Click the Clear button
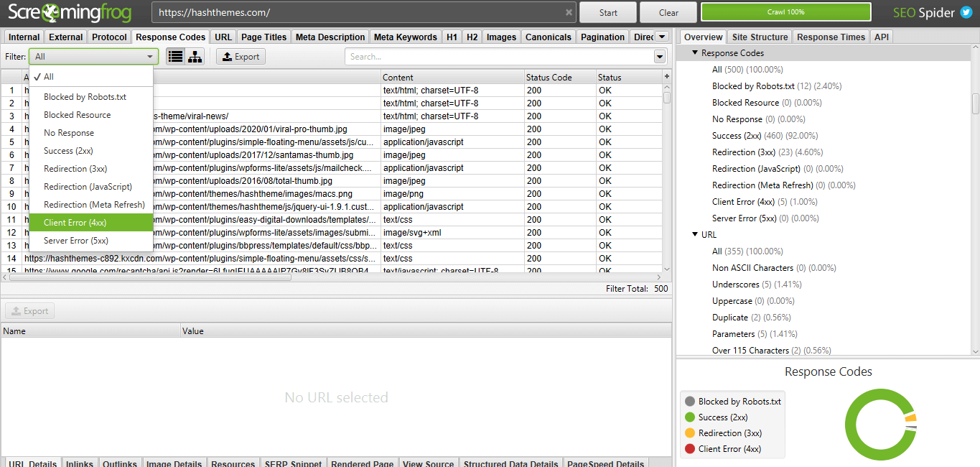Screen dimensions: 980x467 pos(668,12)
